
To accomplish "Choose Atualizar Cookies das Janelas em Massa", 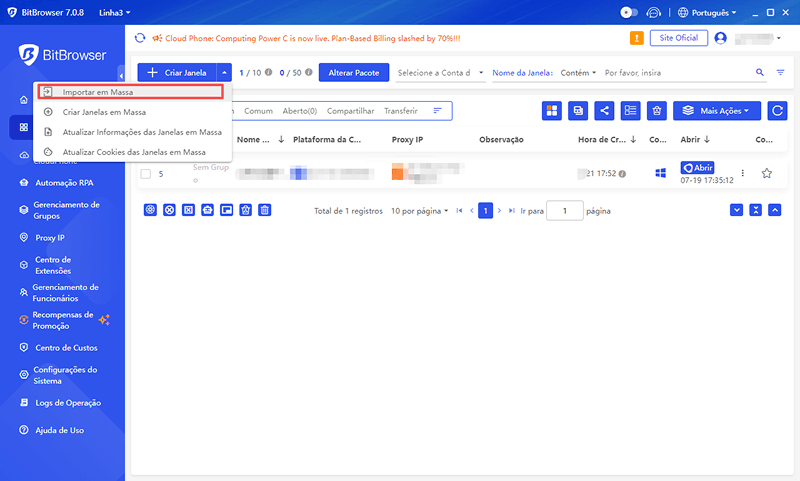I will tap(133, 151).
